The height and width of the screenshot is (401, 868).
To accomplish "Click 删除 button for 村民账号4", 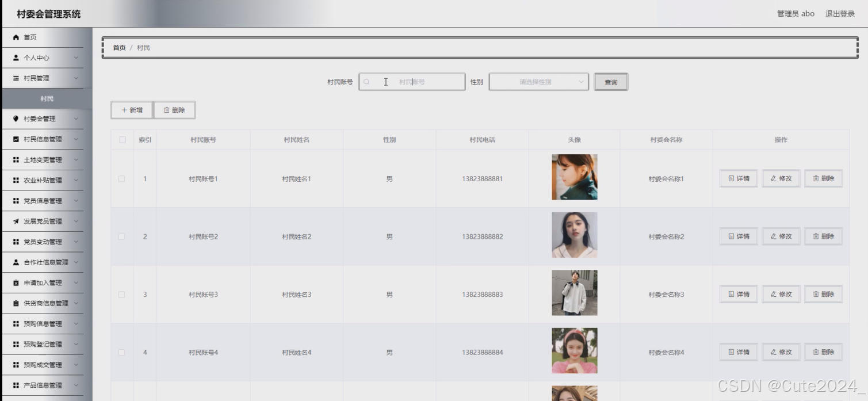I will tap(823, 352).
